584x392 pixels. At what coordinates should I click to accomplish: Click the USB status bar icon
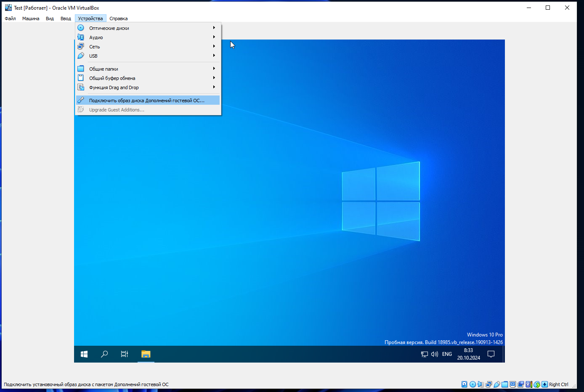pyautogui.click(x=497, y=384)
